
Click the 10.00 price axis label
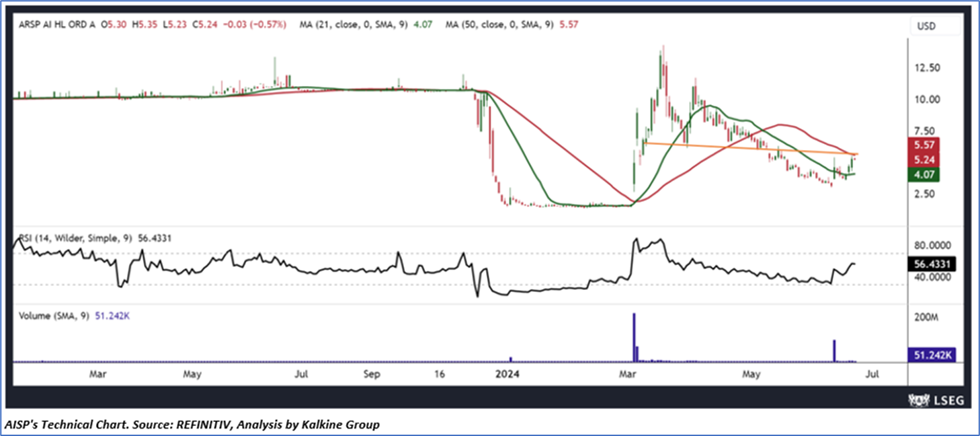927,100
